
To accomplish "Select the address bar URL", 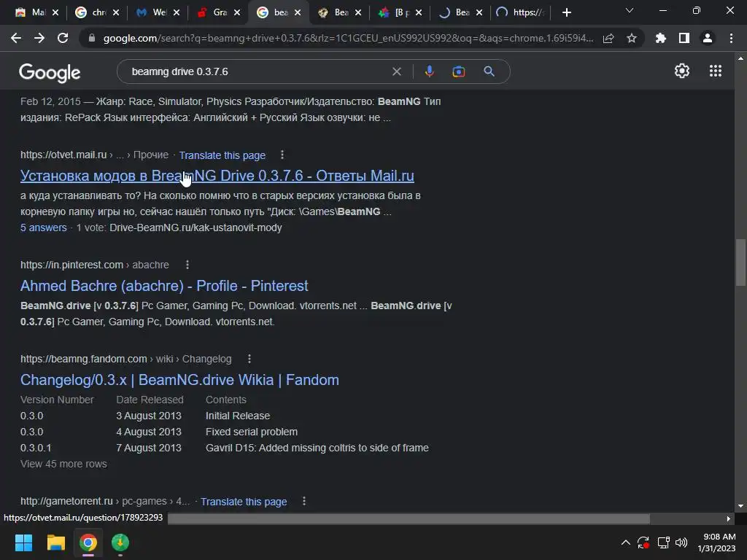I will [348, 38].
